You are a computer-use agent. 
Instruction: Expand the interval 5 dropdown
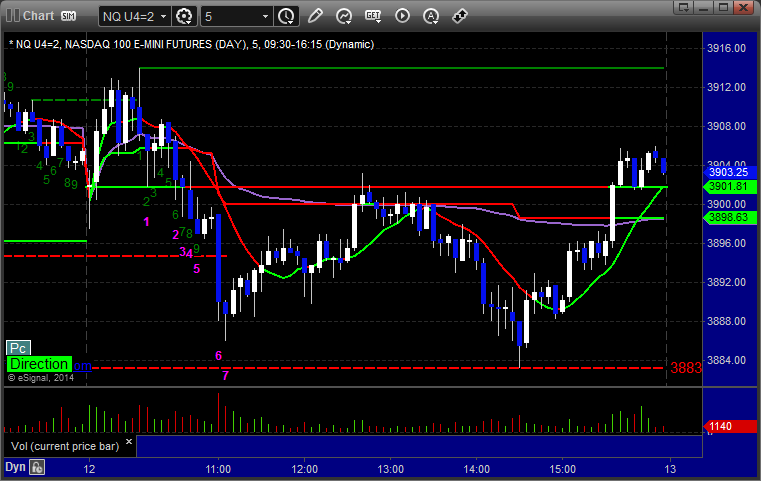(265, 17)
